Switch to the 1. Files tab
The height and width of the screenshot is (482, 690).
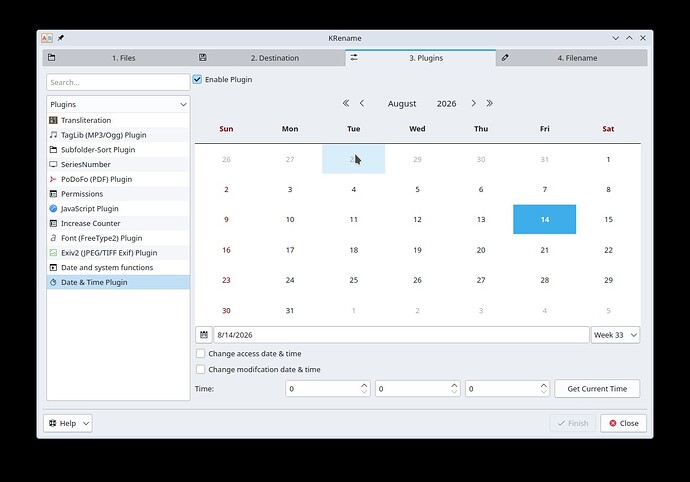click(119, 58)
